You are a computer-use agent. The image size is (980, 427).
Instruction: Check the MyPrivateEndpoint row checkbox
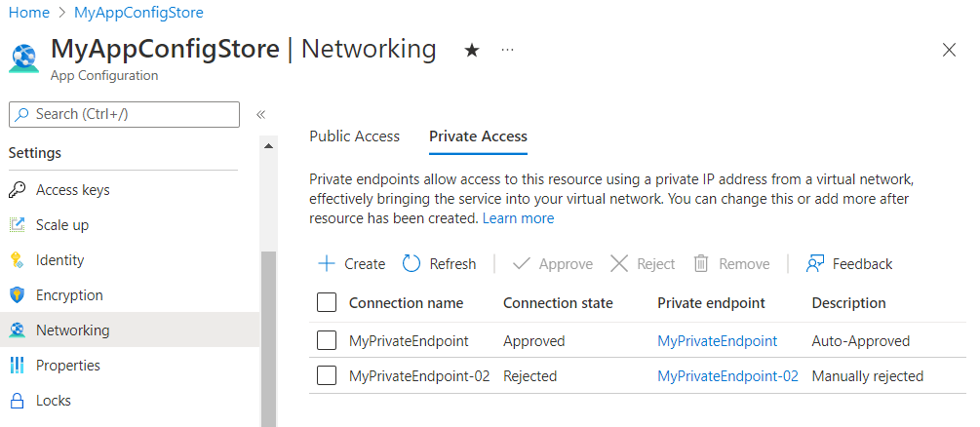click(x=327, y=341)
